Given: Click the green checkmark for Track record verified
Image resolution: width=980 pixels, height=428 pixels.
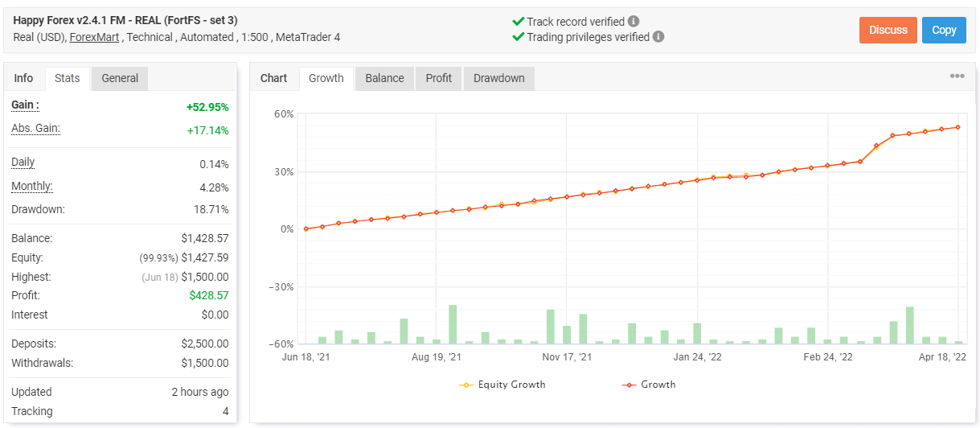Looking at the screenshot, I should pos(518,22).
